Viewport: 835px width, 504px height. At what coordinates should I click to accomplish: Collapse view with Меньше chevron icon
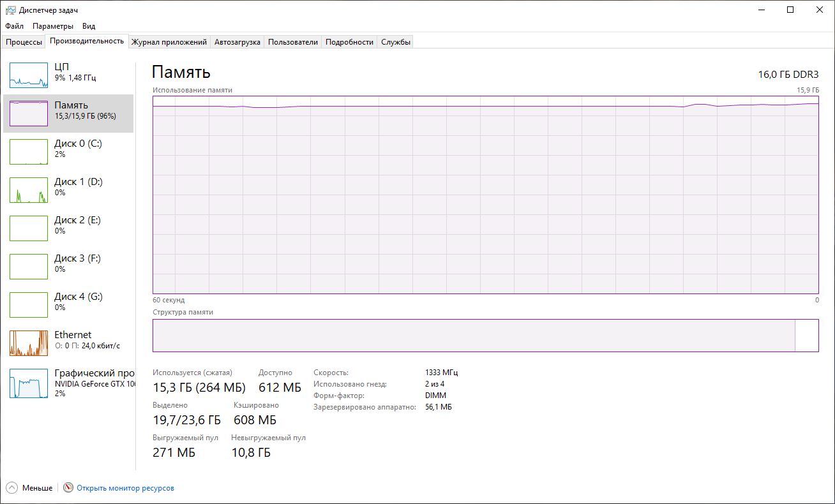11,487
